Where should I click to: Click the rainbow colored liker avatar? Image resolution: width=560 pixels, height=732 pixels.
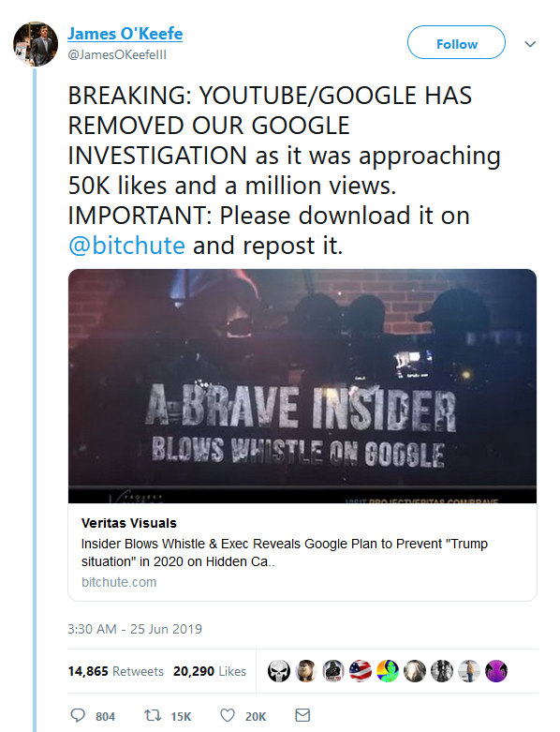tap(388, 671)
